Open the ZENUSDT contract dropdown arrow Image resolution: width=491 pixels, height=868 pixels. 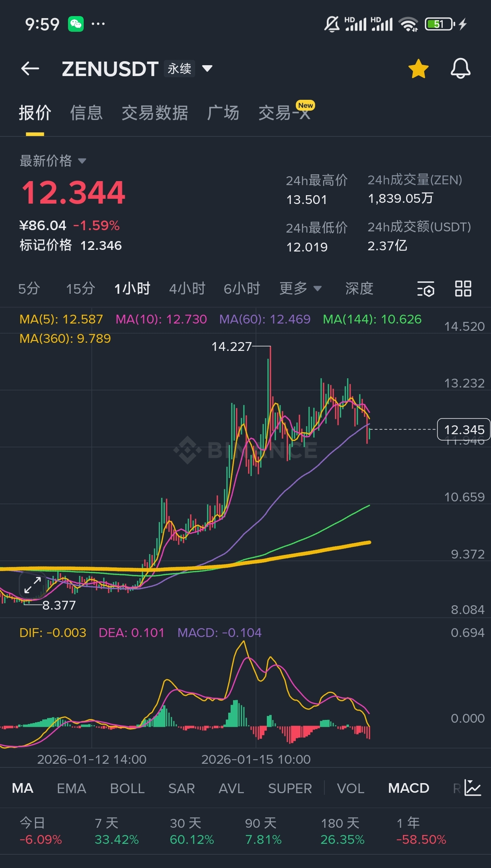click(207, 69)
